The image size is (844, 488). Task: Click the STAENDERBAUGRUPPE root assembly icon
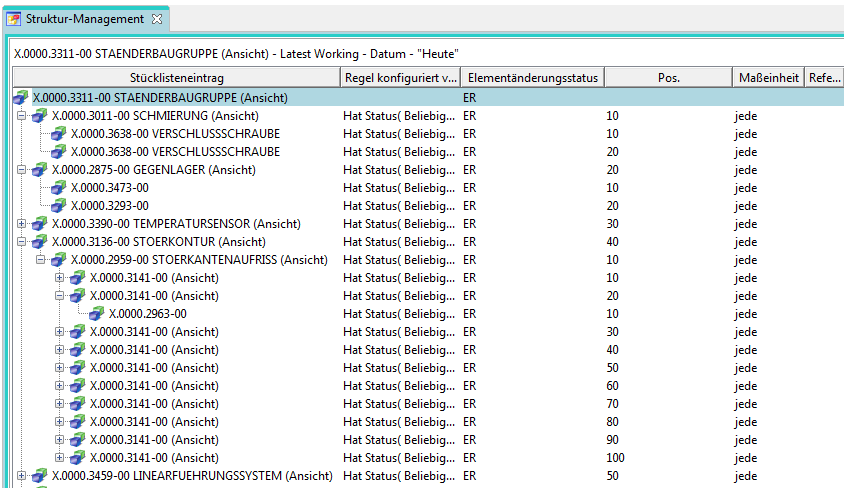[21, 98]
